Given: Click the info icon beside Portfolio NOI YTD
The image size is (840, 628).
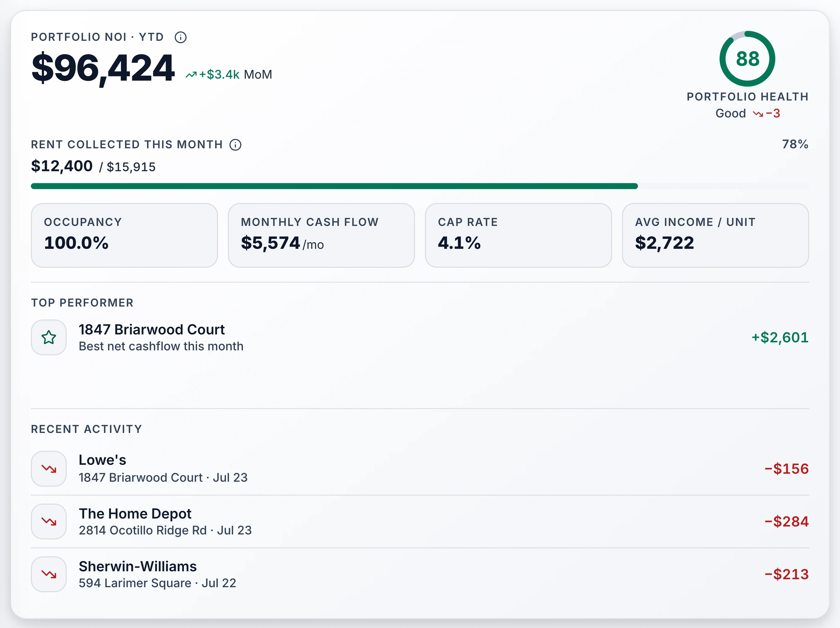Looking at the screenshot, I should [x=180, y=37].
